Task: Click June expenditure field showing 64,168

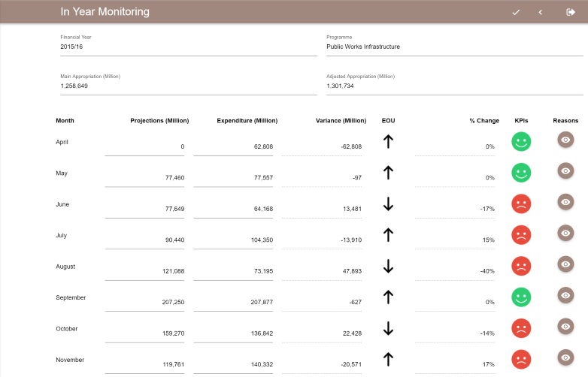Action: [233, 209]
